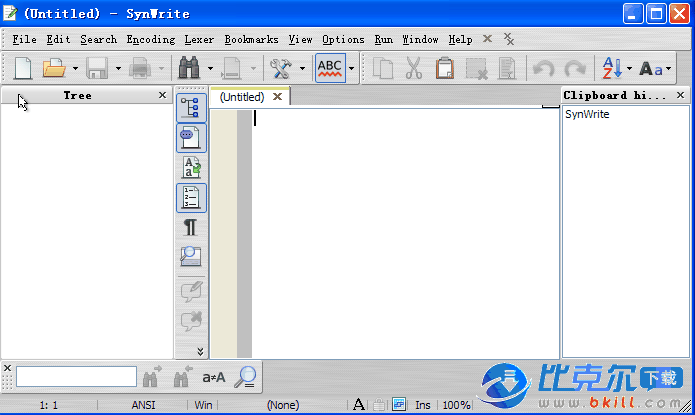Click the Sort A-Z icon
This screenshot has height=415, width=695.
[609, 68]
